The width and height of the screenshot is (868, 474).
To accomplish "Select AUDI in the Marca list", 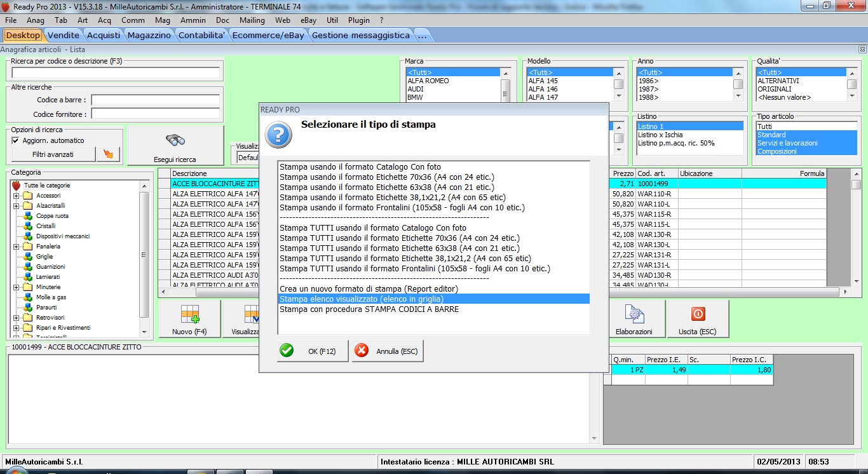I will tap(453, 89).
